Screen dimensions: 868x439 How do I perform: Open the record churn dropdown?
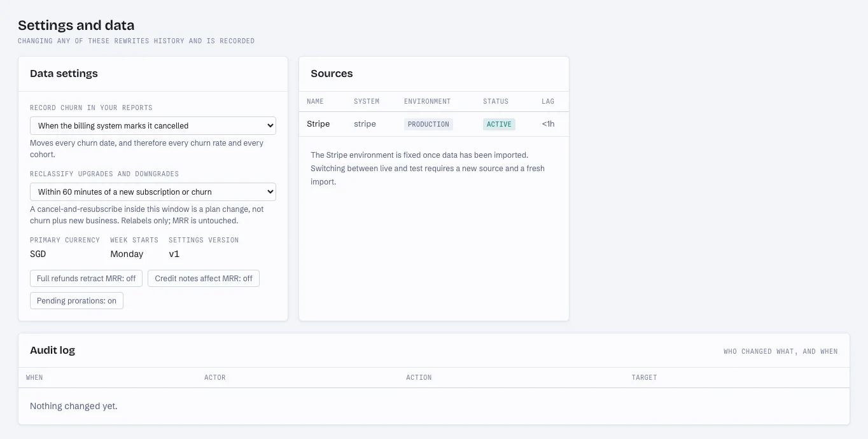point(153,125)
